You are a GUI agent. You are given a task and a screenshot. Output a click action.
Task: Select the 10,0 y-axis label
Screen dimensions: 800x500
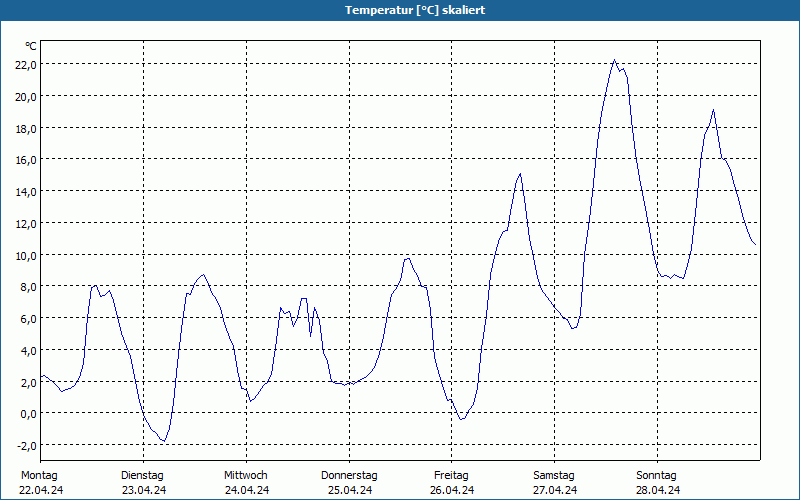pos(26,256)
